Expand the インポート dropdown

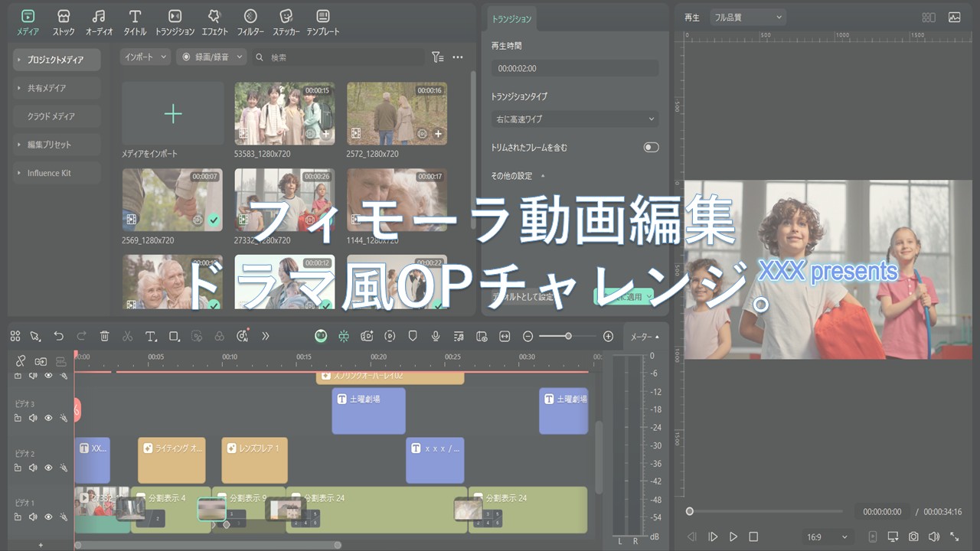[x=145, y=57]
